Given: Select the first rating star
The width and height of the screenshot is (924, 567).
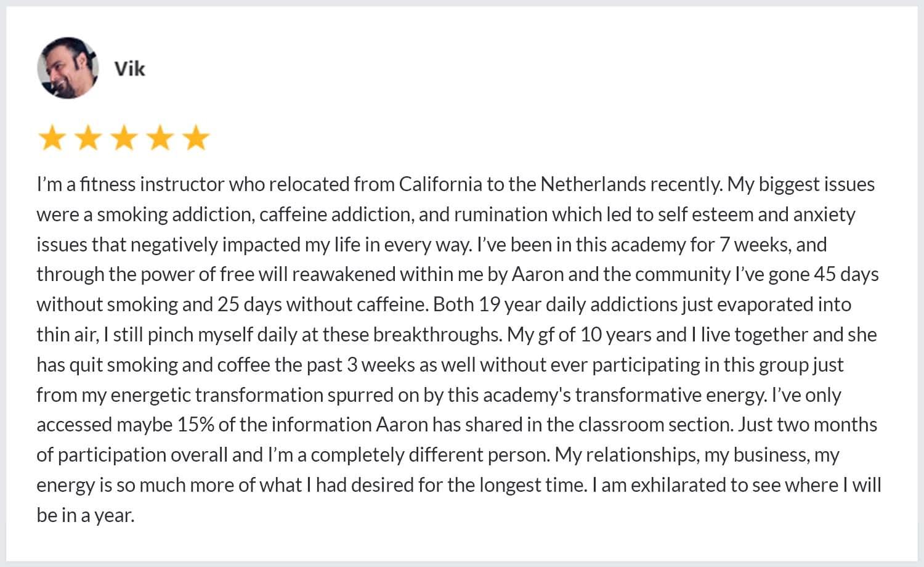Looking at the screenshot, I should pos(52,137).
